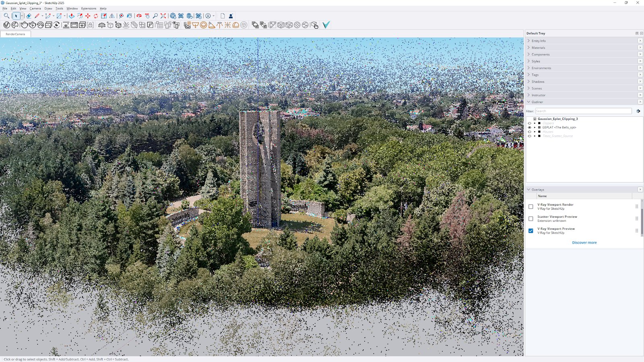Click the Discover more link
Screen dimensions: 644x362
(x=584, y=243)
